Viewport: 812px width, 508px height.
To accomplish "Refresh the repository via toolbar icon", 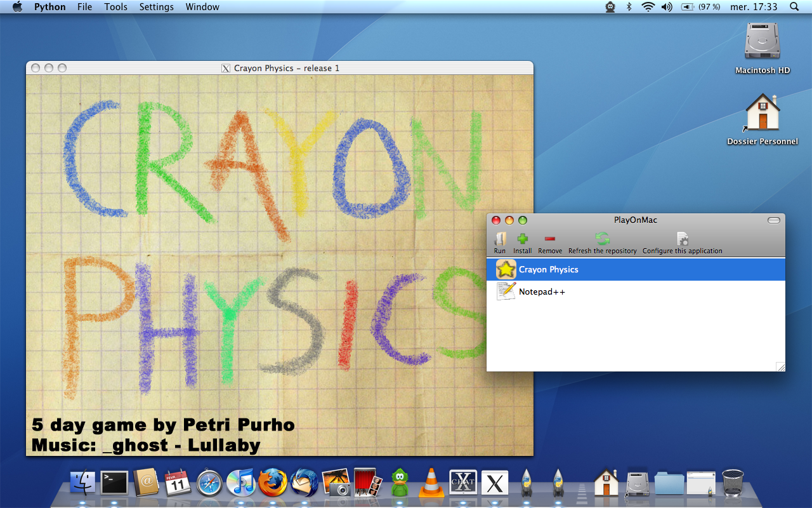I will 602,239.
